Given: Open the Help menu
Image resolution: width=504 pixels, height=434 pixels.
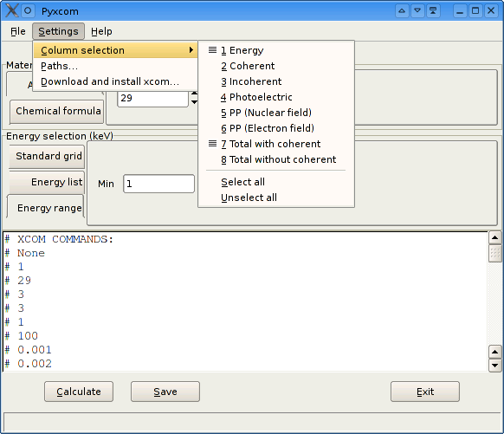Looking at the screenshot, I should 101,31.
